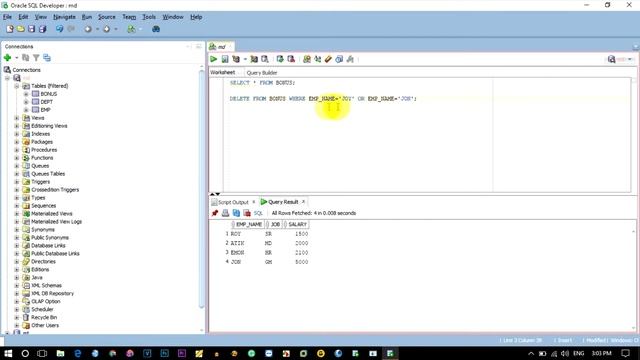Expand the DEPT table node
The width and height of the screenshot is (640, 360).
click(x=26, y=102)
